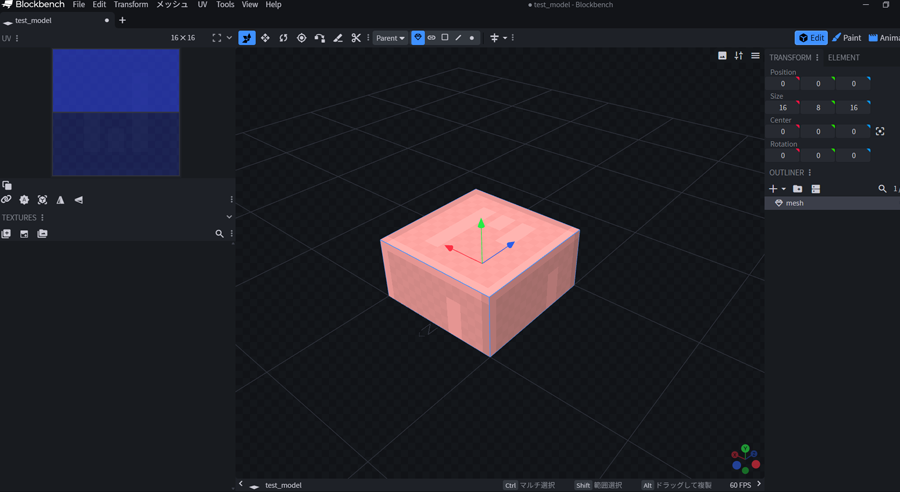Viewport: 900px width, 492px height.
Task: Switch to the Element tab
Action: 843,57
